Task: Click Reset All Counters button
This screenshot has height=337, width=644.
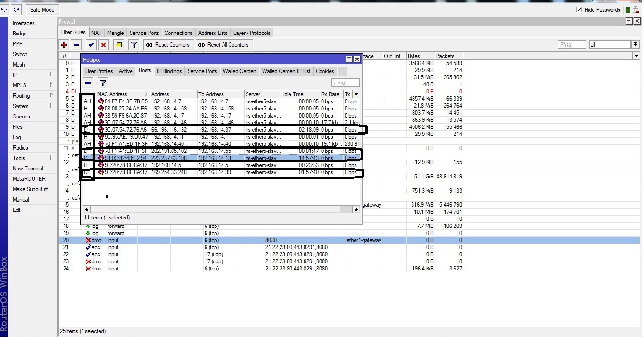Action: [223, 45]
